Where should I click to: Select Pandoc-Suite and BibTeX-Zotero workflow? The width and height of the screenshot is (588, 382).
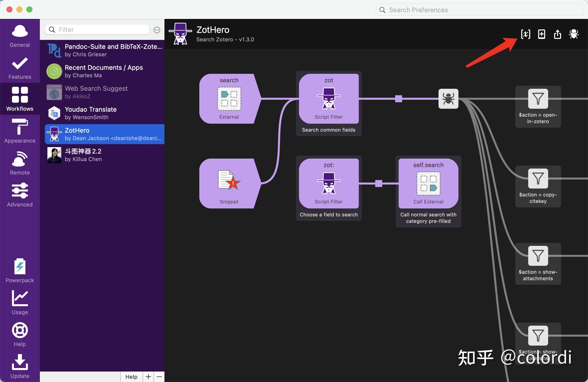pos(105,50)
